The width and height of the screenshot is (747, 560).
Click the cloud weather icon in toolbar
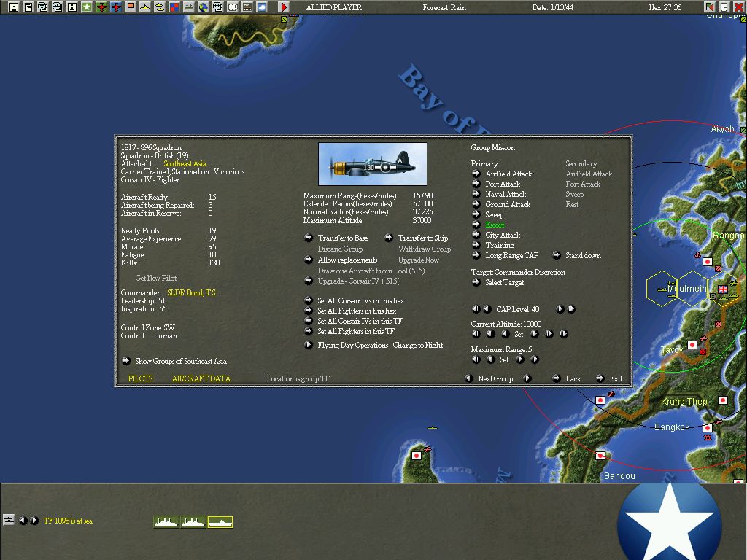(x=262, y=7)
